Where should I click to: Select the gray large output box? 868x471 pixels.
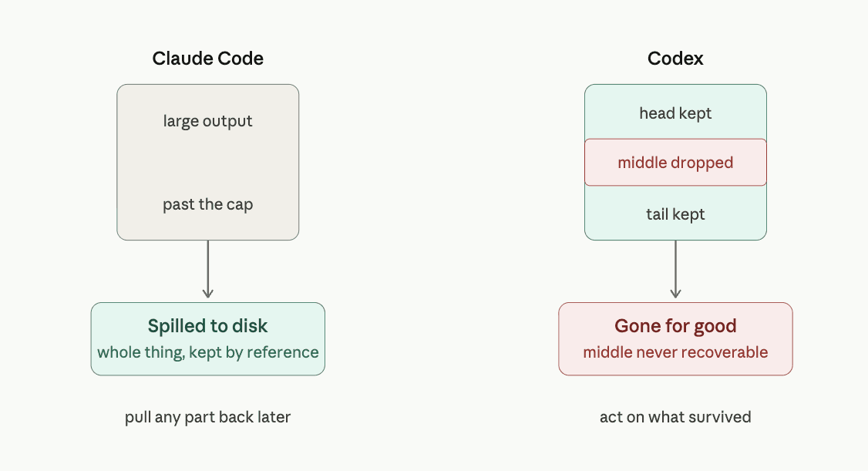point(207,162)
